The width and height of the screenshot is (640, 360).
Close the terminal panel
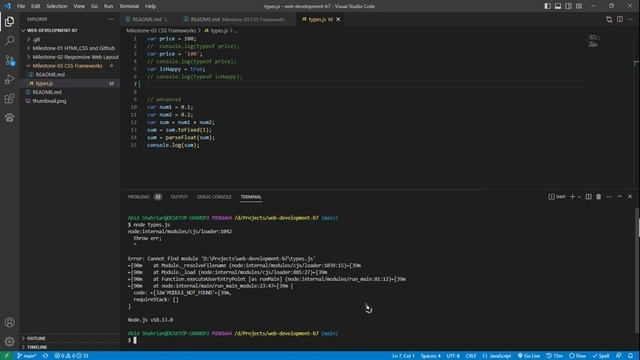tap(630, 197)
